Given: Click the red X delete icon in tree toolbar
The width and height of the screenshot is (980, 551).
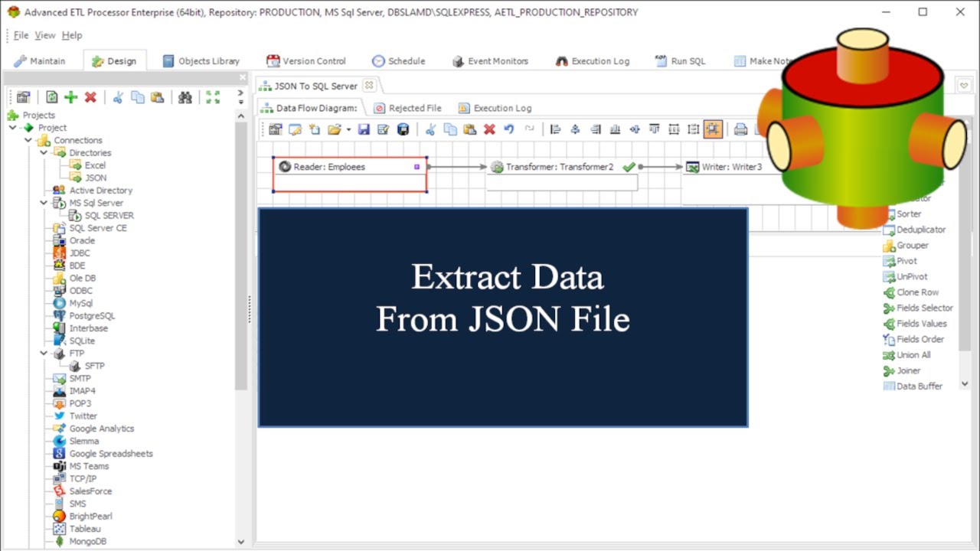Looking at the screenshot, I should [90, 97].
